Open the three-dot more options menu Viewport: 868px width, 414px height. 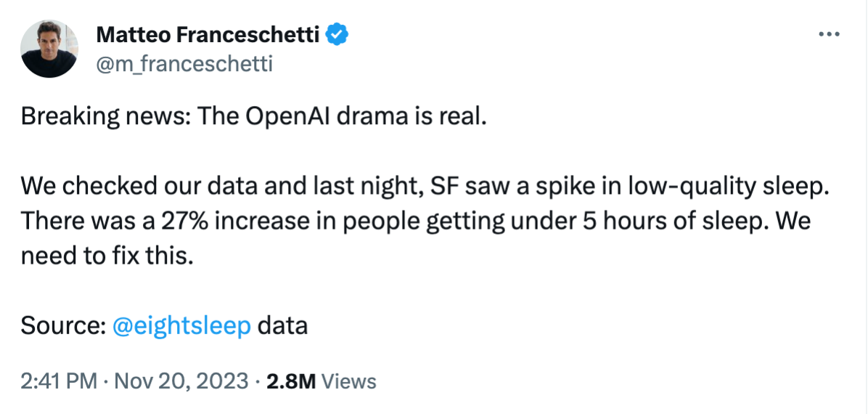(x=829, y=34)
